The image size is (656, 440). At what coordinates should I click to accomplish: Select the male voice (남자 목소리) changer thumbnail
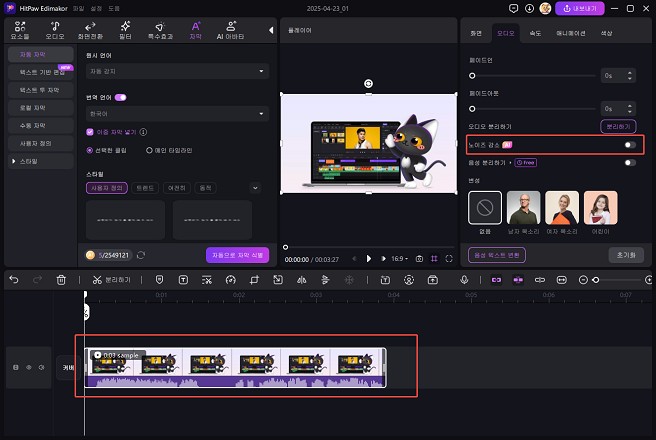click(x=523, y=208)
